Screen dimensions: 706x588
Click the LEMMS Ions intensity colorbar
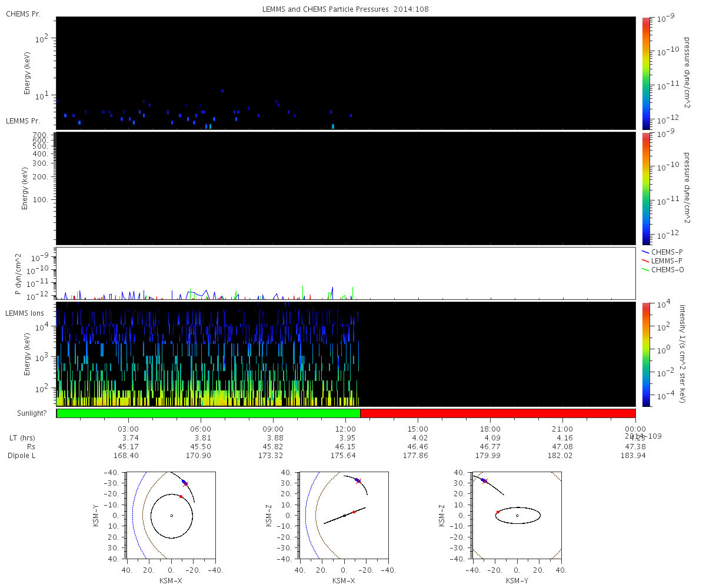(645, 354)
